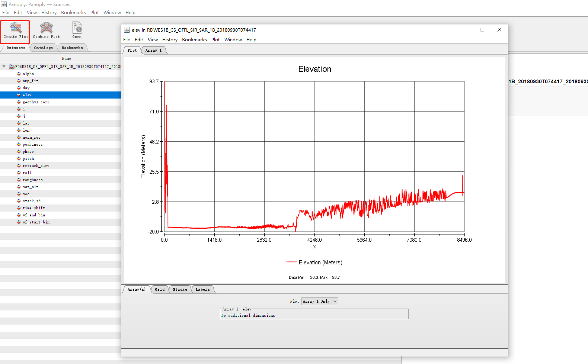Screen dimensions: 588x364
Task: Click the Name column header
Action: (x=66, y=58)
